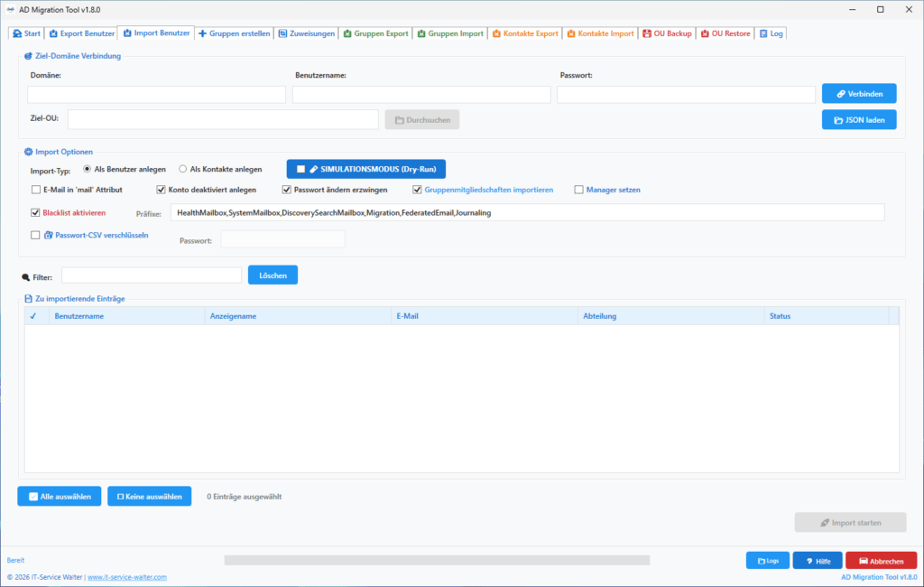Click the Log tab icon
The width and height of the screenshot is (924, 587).
763,33
